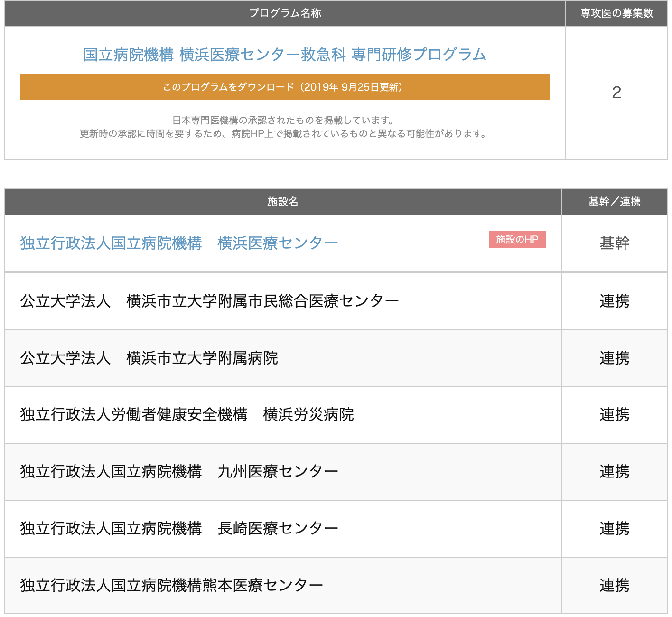Select 連携 cell for 長崎医療センター row

pyautogui.click(x=615, y=528)
